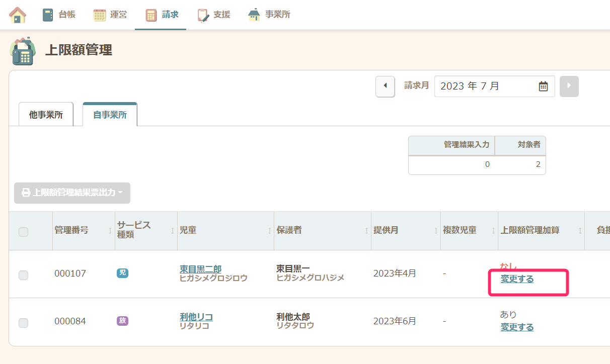This screenshot has height=364, width=610.
Task: Click the 事業所 building icon
Action: click(x=254, y=15)
